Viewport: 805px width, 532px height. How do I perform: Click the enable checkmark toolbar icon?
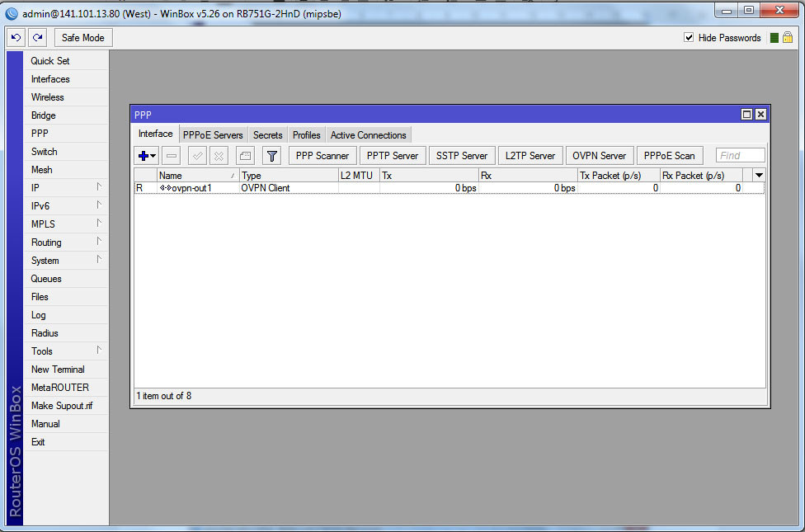point(197,156)
